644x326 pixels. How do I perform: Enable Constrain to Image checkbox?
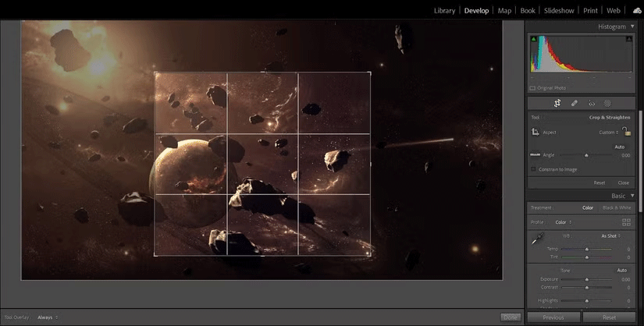[533, 169]
